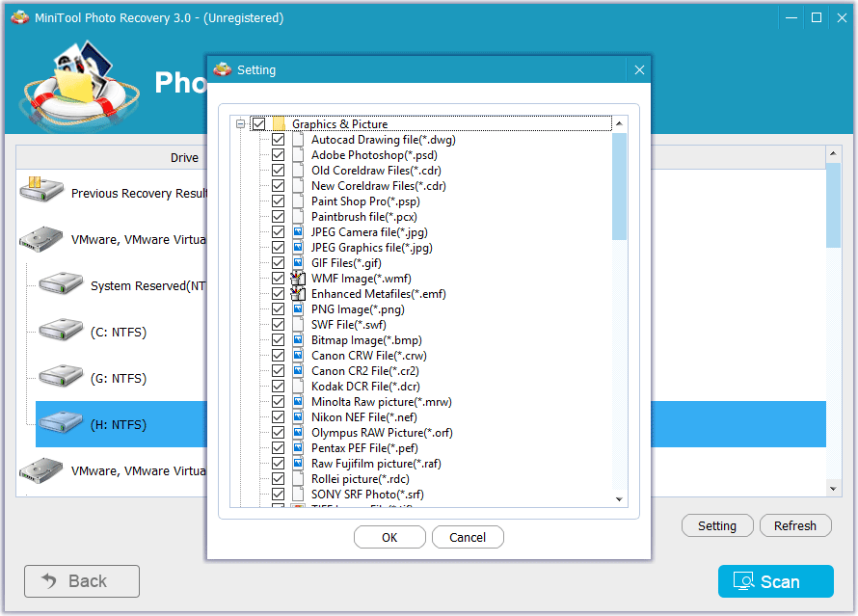This screenshot has height=616, width=858.
Task: Click the Adobe Photoshop psd file icon
Action: pyautogui.click(x=298, y=155)
